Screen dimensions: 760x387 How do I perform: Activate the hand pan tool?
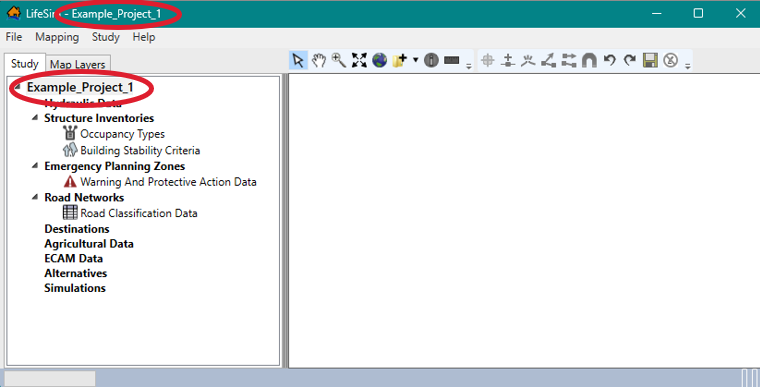(318, 61)
